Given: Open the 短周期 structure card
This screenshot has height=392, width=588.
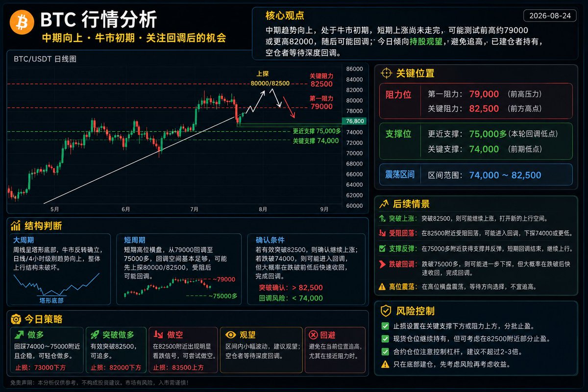Looking at the screenshot, I should (x=179, y=269).
